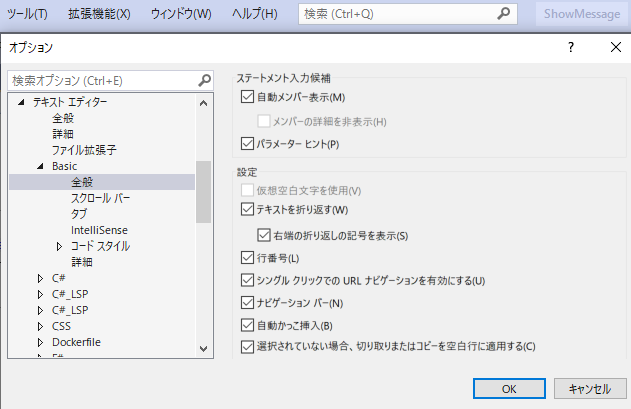Viewport: 631px width, 409px height.
Task: Select 詳細 under Basic
Action: pyautogui.click(x=82, y=262)
